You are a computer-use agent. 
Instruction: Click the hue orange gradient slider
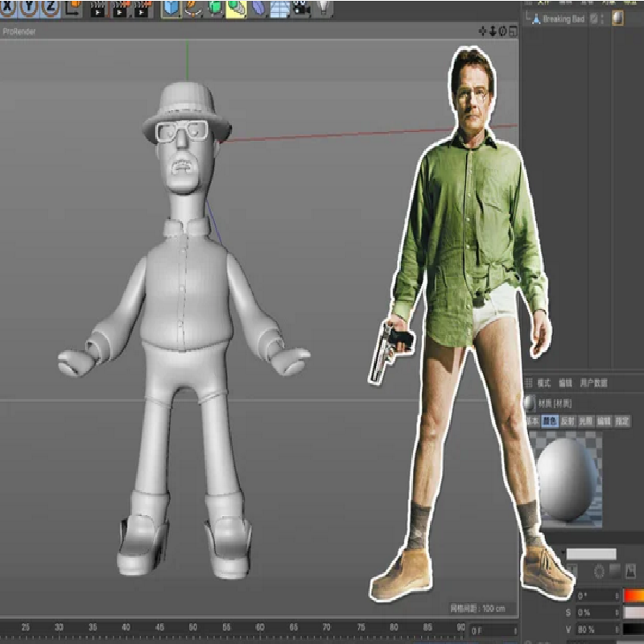click(634, 596)
